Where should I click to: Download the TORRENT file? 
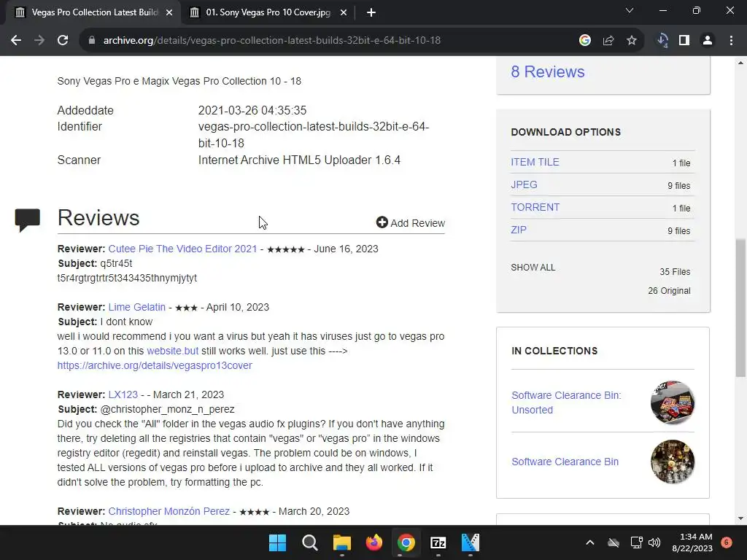coord(535,207)
